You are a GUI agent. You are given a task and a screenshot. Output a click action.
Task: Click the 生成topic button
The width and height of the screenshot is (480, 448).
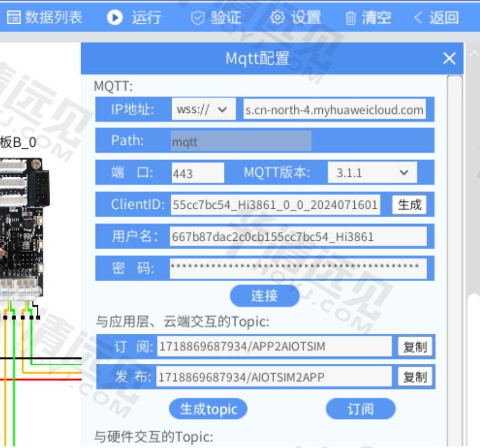[208, 409]
